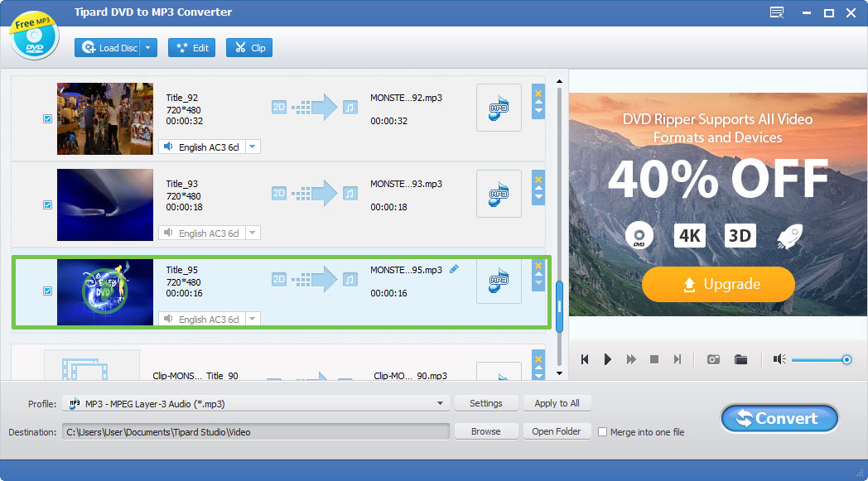
Task: Open MP3 format selector for Title_92
Action: [x=499, y=108]
